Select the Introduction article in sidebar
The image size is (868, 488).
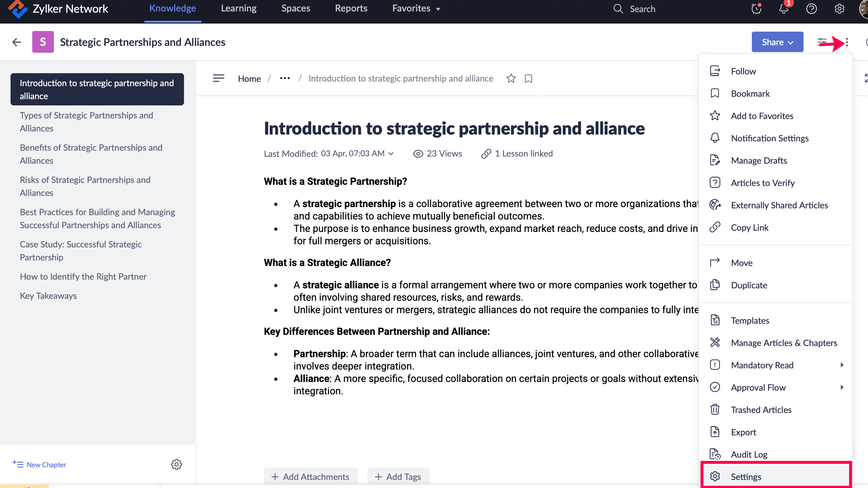coord(97,89)
